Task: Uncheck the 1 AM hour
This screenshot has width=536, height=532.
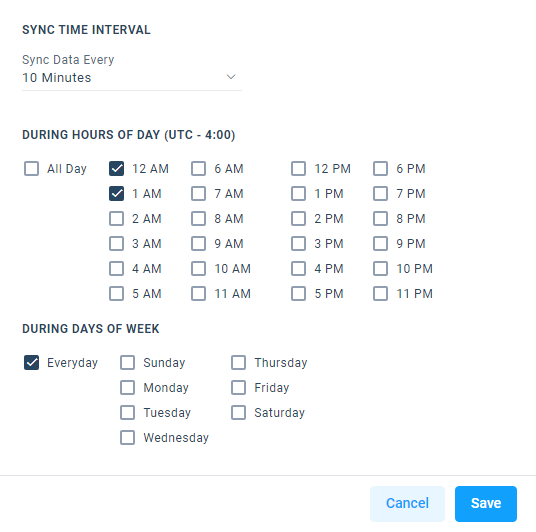Action: 117,194
